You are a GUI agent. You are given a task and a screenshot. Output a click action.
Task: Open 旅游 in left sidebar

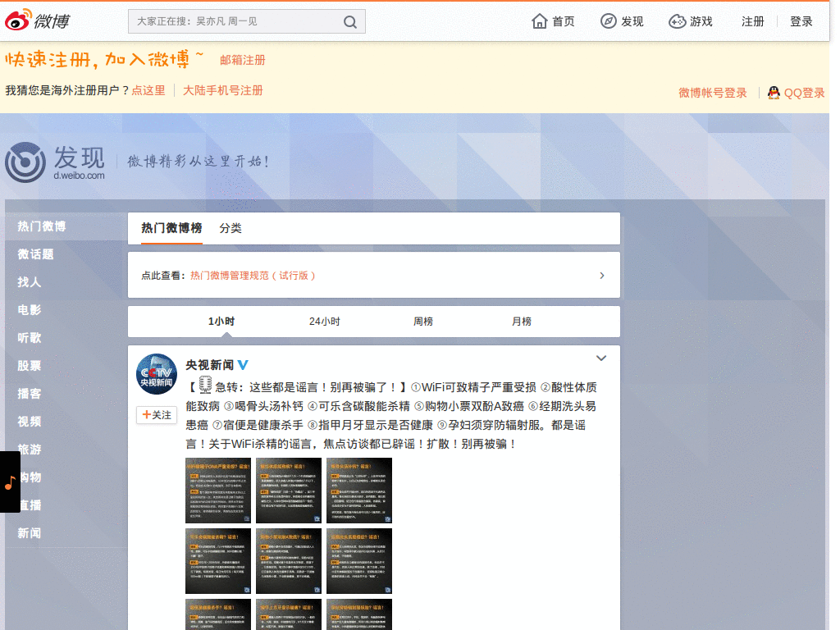(30, 449)
